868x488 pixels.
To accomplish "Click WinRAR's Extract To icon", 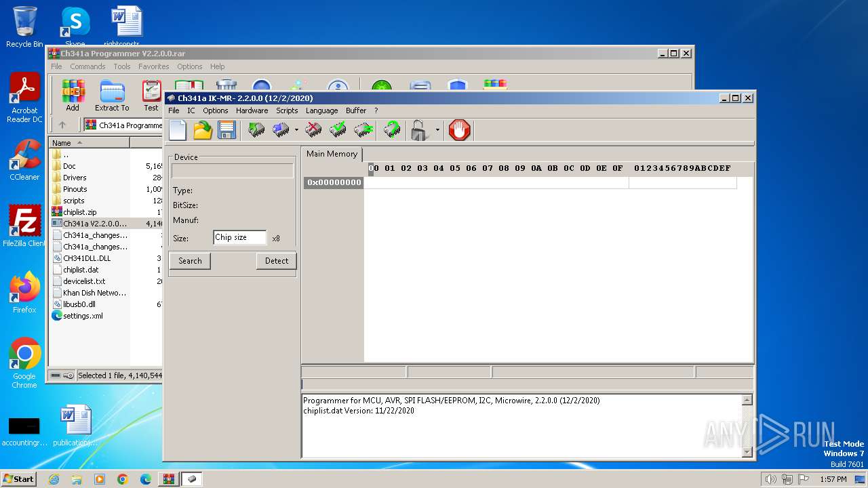I will (x=112, y=96).
